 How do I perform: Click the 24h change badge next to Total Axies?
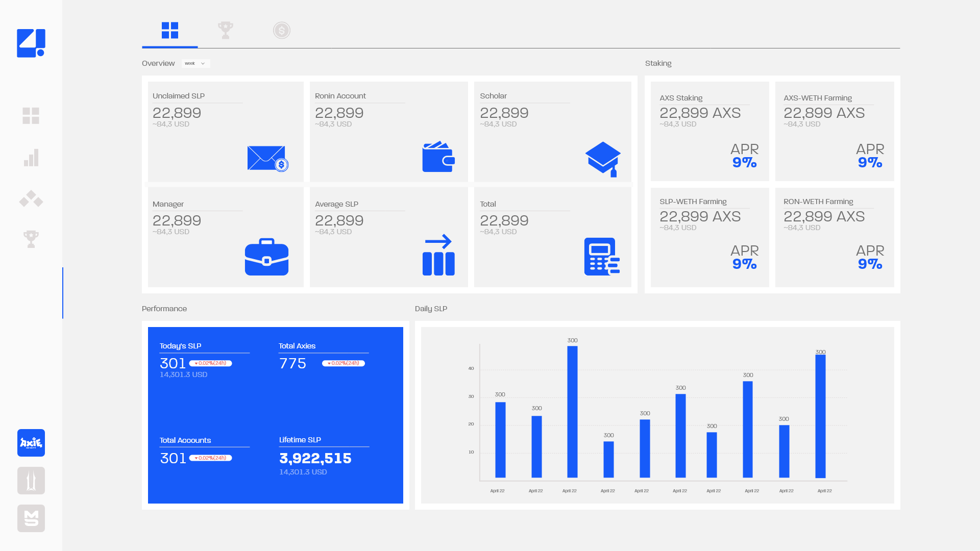coord(344,363)
